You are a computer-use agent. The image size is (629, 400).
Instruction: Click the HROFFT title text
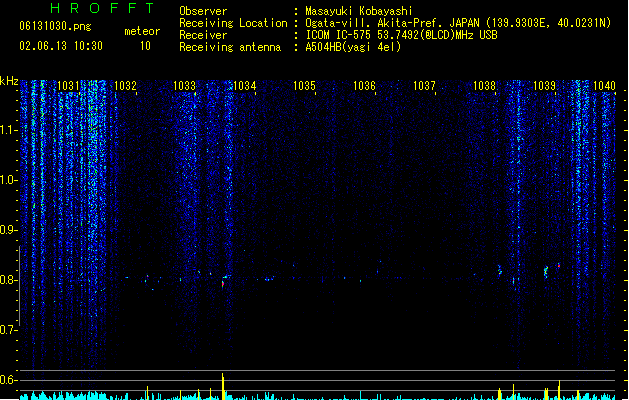103,8
